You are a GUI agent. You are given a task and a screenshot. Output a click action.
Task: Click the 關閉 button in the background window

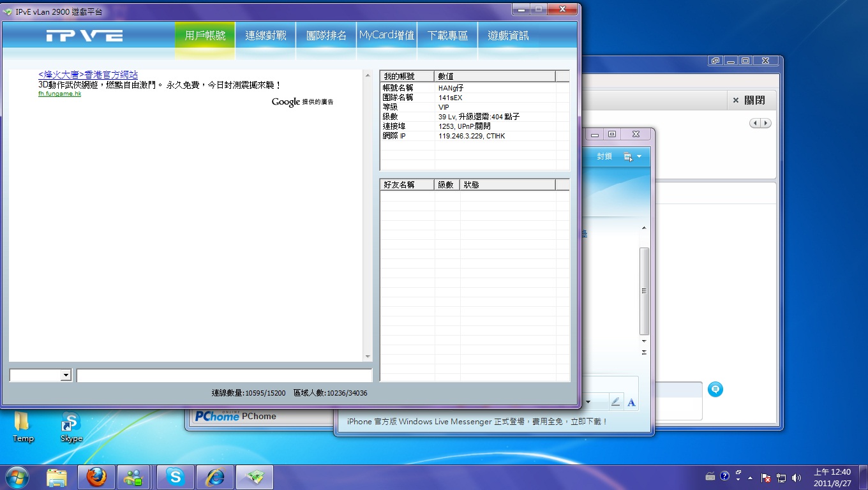[x=749, y=101]
